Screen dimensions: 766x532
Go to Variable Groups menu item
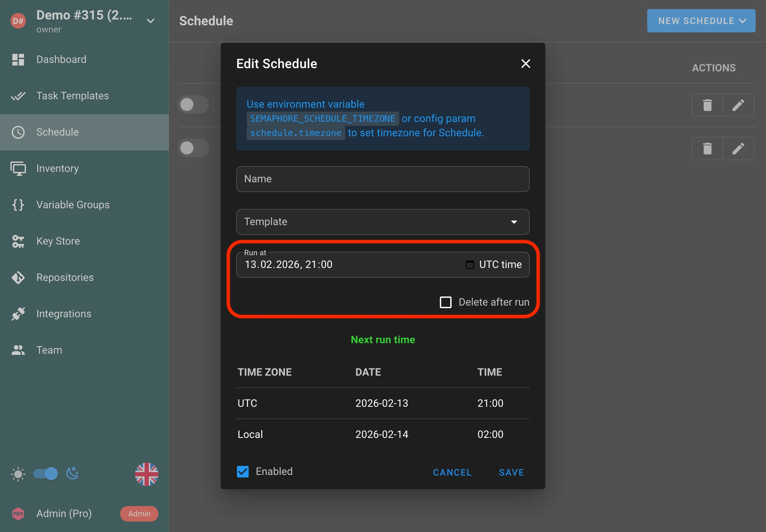(x=73, y=205)
